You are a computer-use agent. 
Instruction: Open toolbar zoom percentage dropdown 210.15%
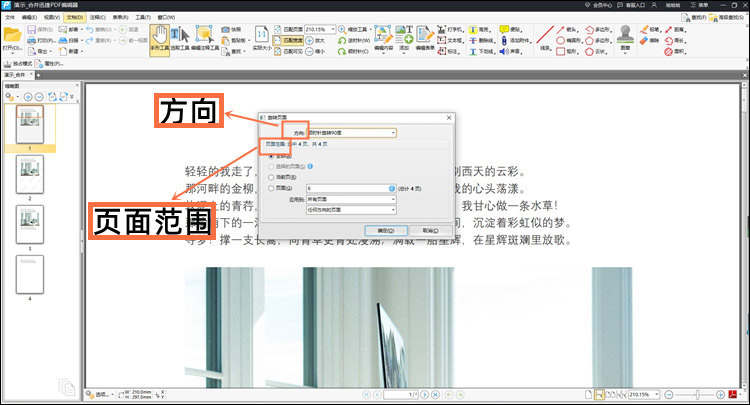tap(333, 30)
